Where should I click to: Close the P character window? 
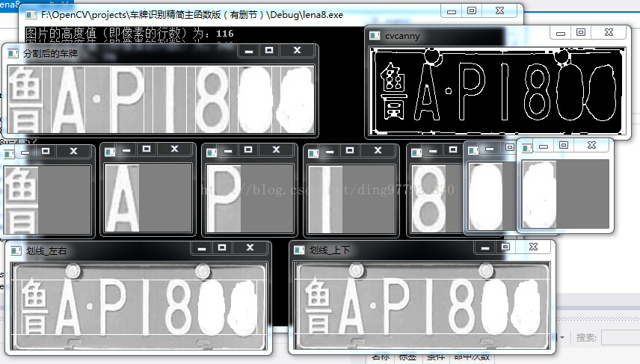[x=277, y=149]
